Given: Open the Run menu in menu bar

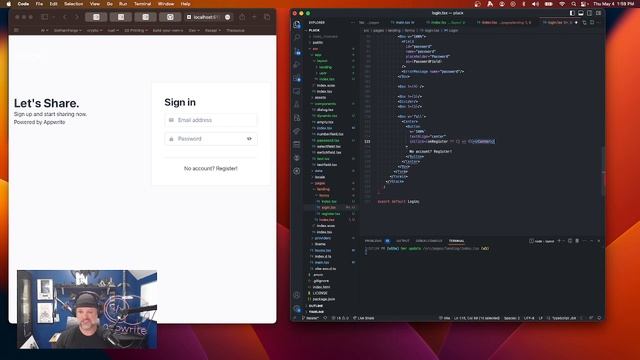Looking at the screenshot, I should tap(123, 4).
